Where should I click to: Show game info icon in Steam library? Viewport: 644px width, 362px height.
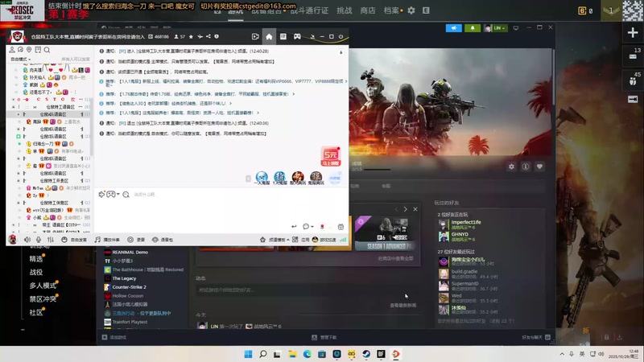pyautogui.click(x=526, y=167)
